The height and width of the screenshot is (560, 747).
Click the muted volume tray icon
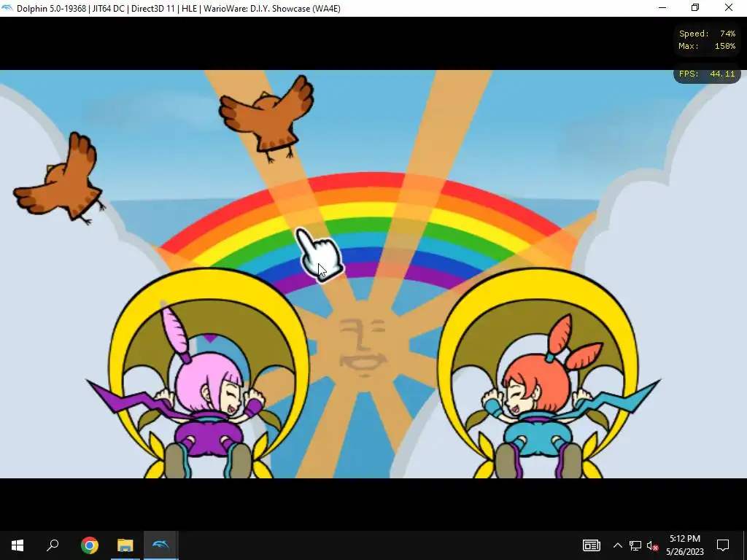pos(653,545)
